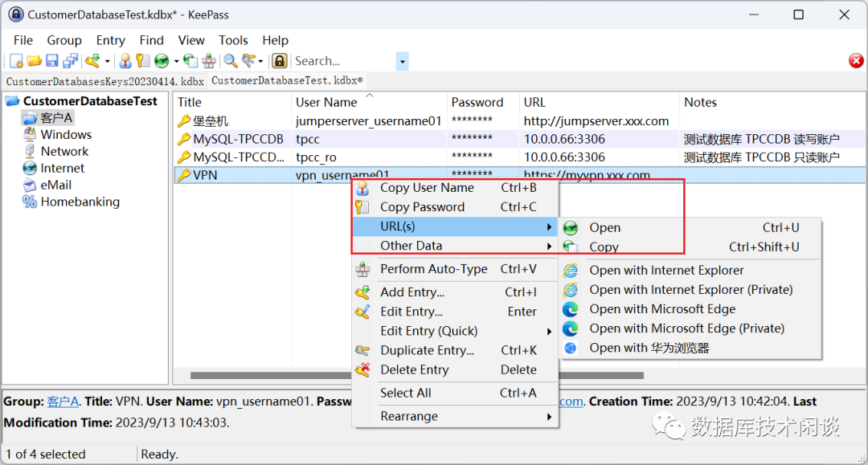
Task: Click the red close-database X icon
Action: (x=856, y=61)
